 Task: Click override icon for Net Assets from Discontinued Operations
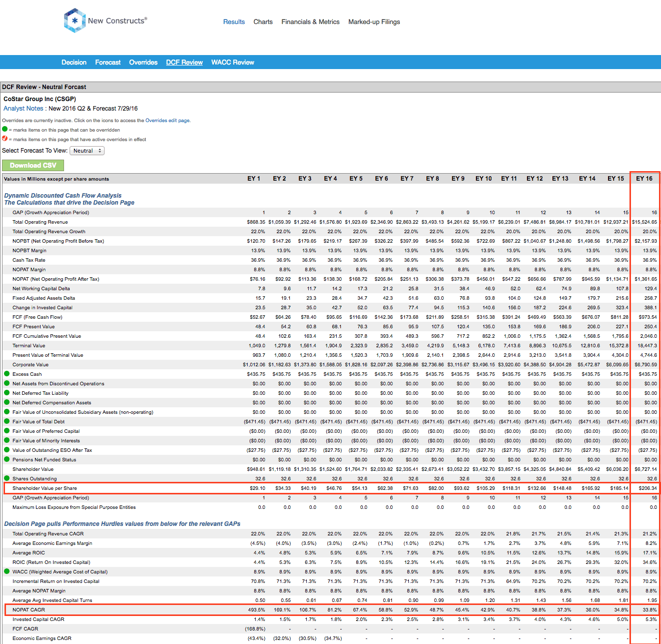(x=7, y=383)
